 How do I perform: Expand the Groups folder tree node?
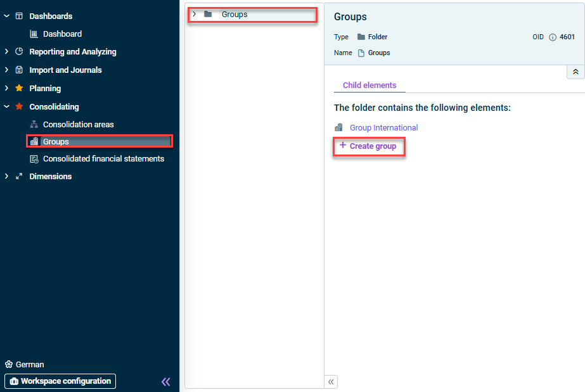194,14
